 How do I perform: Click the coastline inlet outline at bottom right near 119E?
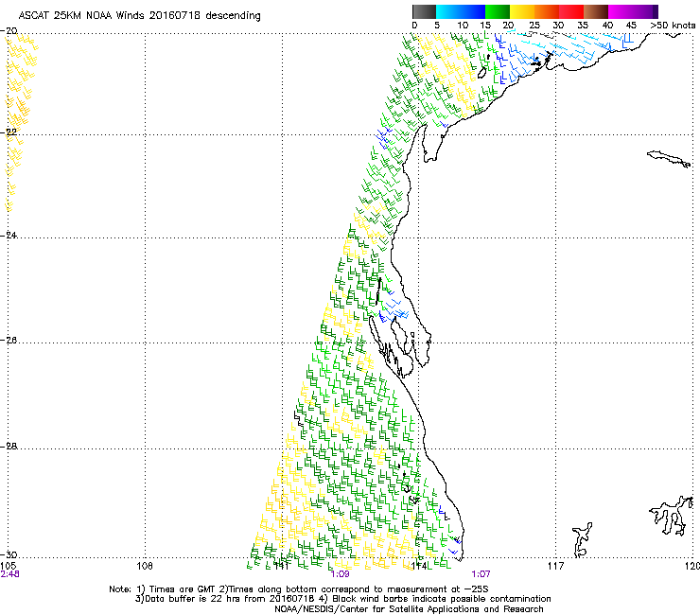click(x=672, y=515)
